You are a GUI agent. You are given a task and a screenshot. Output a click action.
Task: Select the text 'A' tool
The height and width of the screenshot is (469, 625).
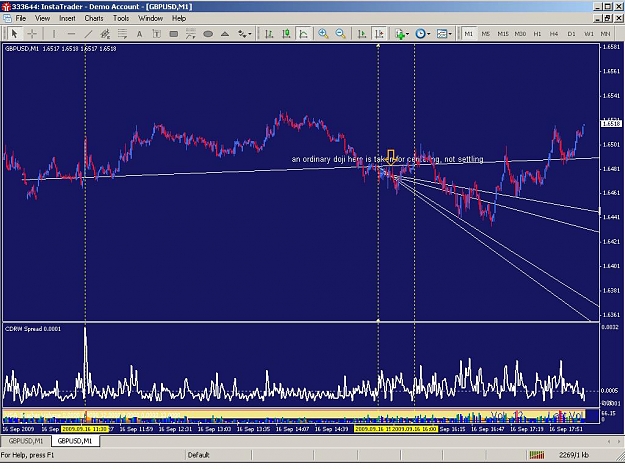click(x=139, y=34)
